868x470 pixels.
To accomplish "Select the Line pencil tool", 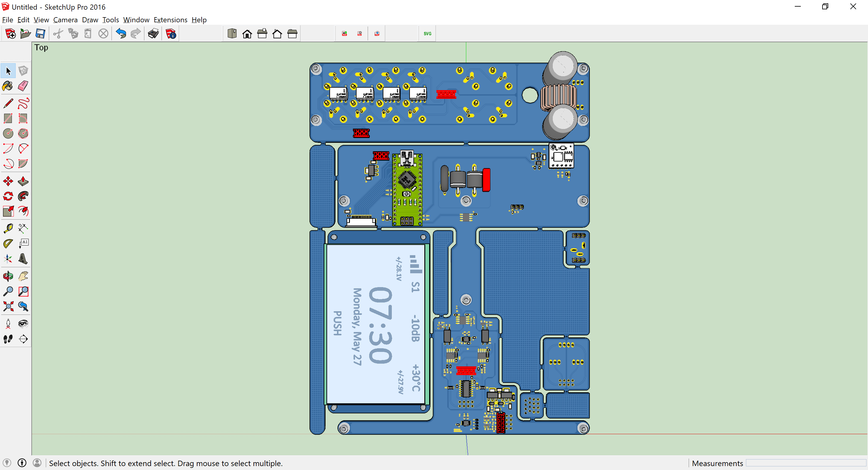I will point(8,103).
